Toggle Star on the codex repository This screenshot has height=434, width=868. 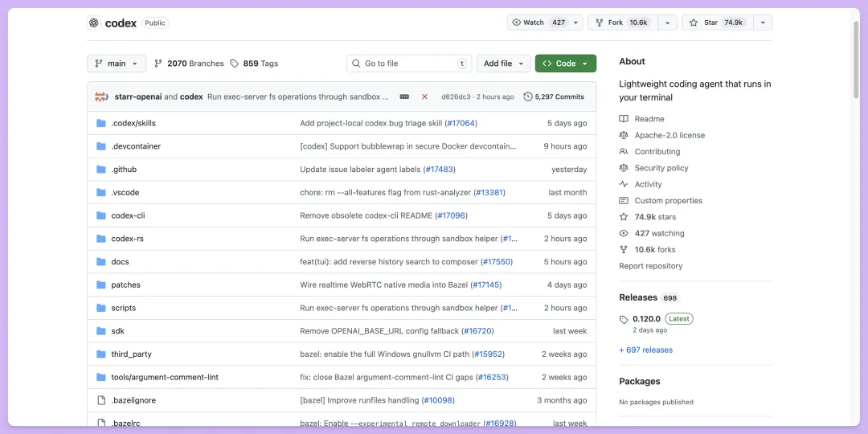tap(718, 23)
